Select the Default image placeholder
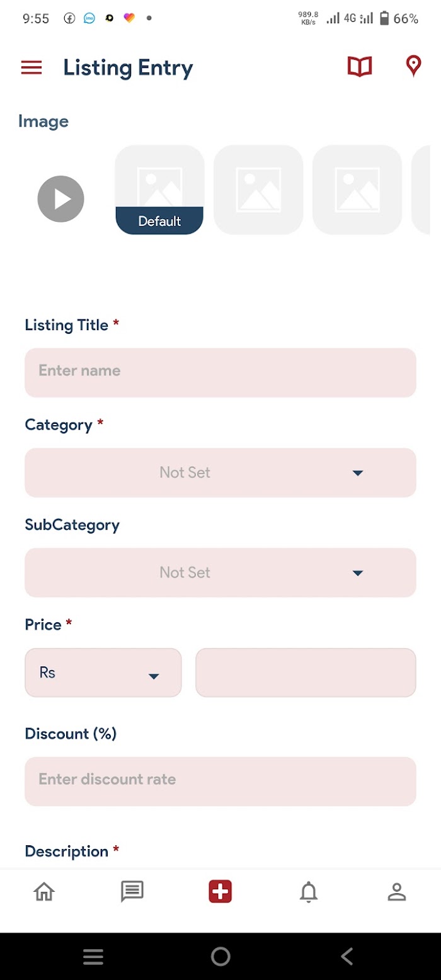 159,190
